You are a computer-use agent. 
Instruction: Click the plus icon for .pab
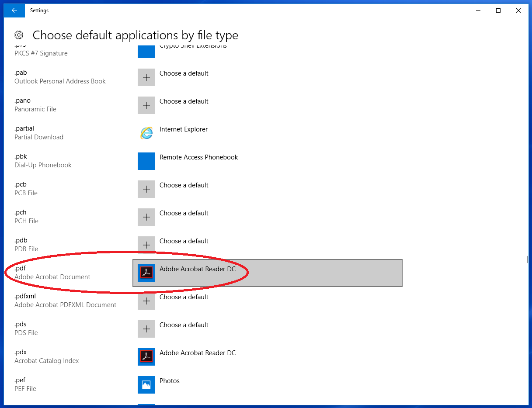[x=146, y=77]
